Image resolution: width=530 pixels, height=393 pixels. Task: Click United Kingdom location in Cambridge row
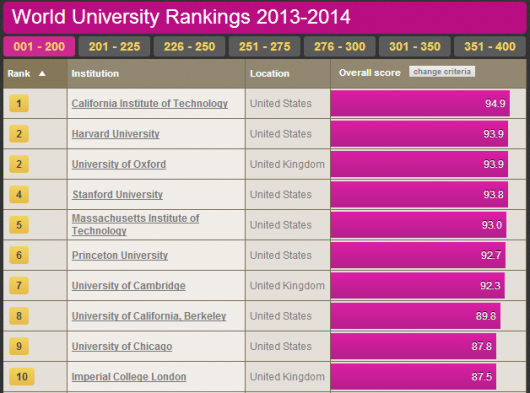pyautogui.click(x=287, y=286)
